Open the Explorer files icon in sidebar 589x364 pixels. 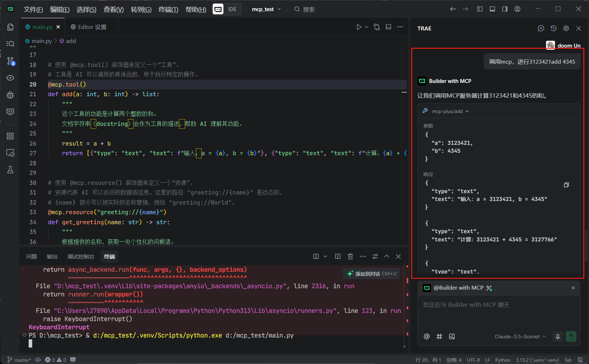(10, 27)
